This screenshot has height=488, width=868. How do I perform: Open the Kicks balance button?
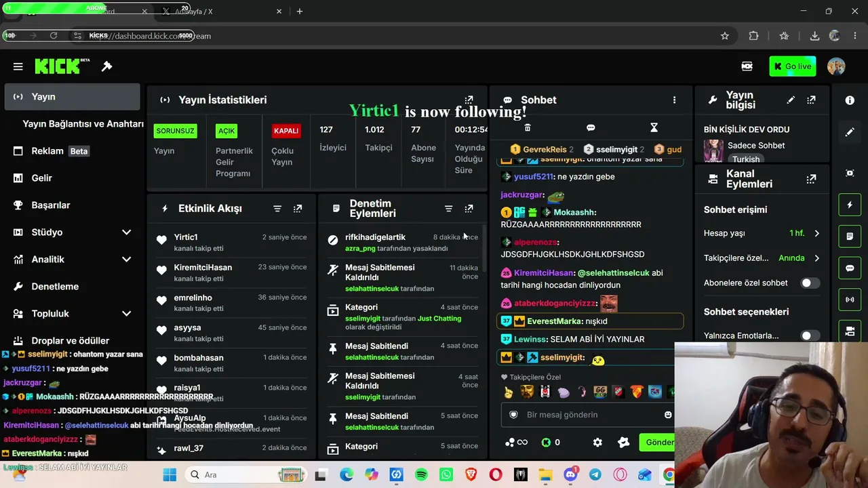(552, 443)
